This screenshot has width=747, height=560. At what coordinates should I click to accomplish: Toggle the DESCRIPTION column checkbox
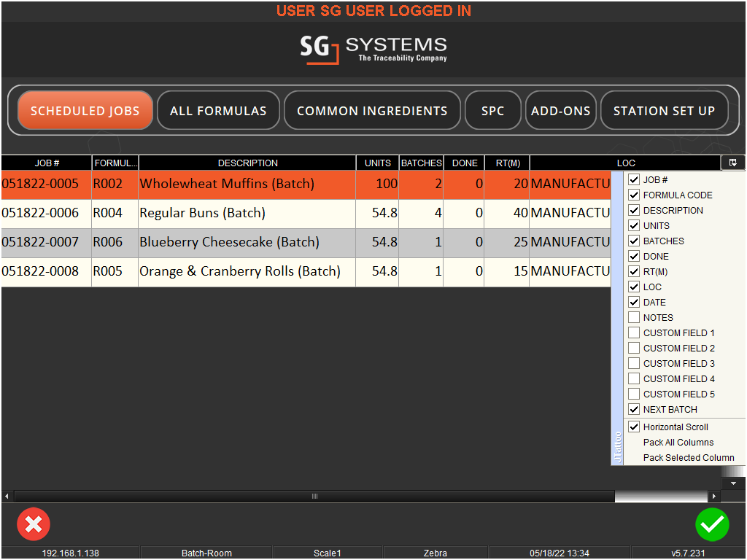(634, 210)
